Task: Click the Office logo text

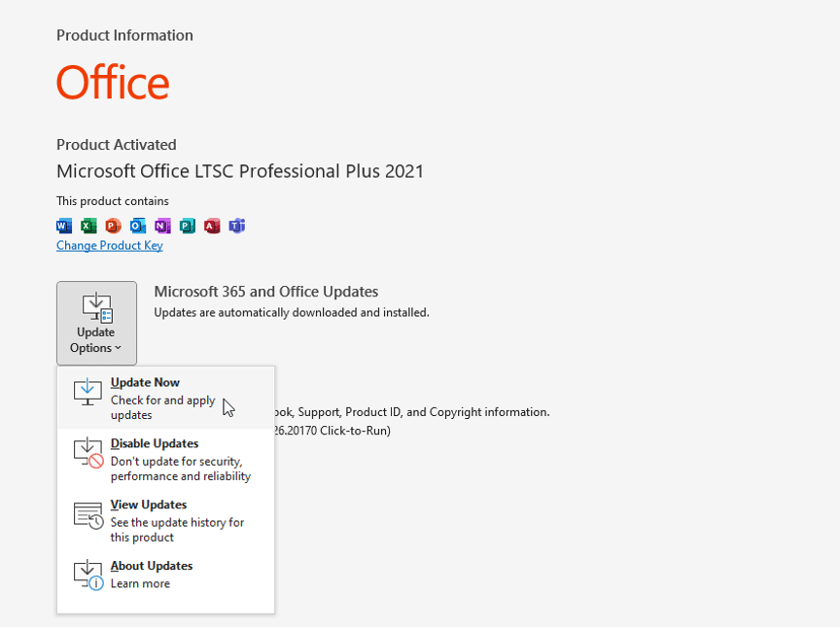Action: pos(113,83)
